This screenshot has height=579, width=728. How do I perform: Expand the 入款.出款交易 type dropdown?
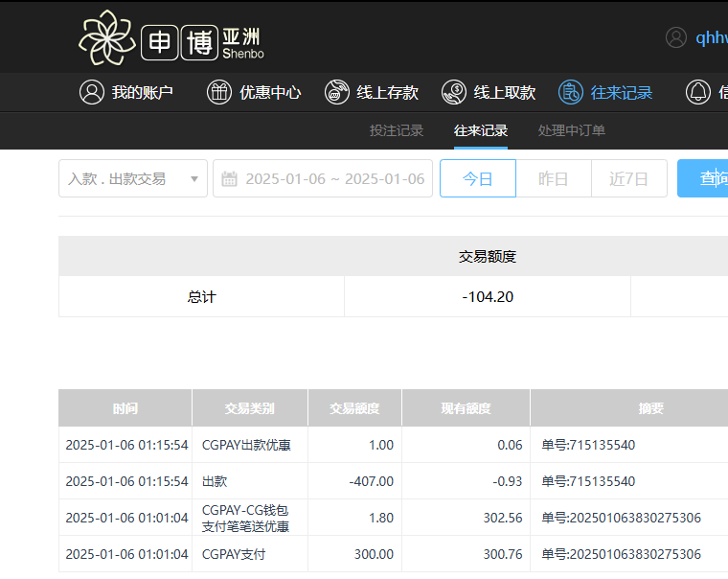point(133,178)
